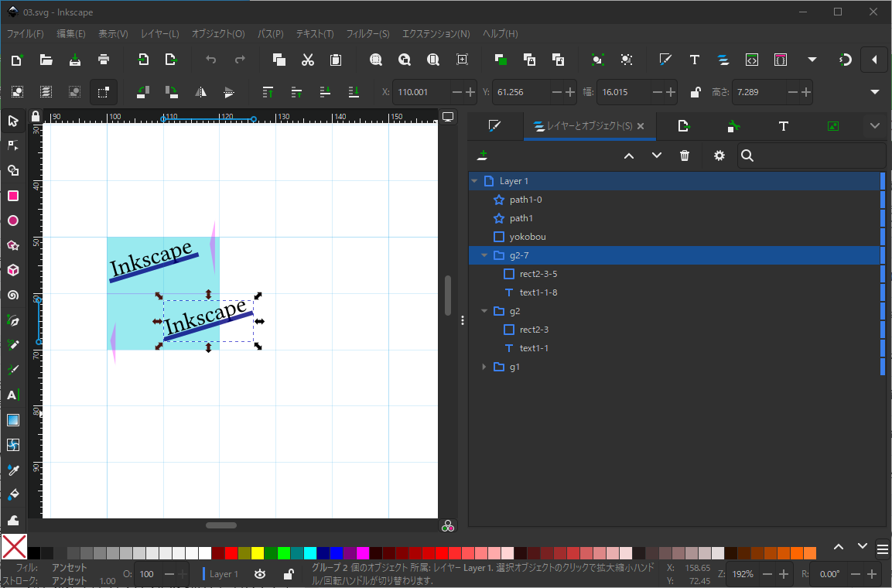Close the レイヤーとオブジェクト tab
This screenshot has width=892, height=588.
pyautogui.click(x=641, y=126)
